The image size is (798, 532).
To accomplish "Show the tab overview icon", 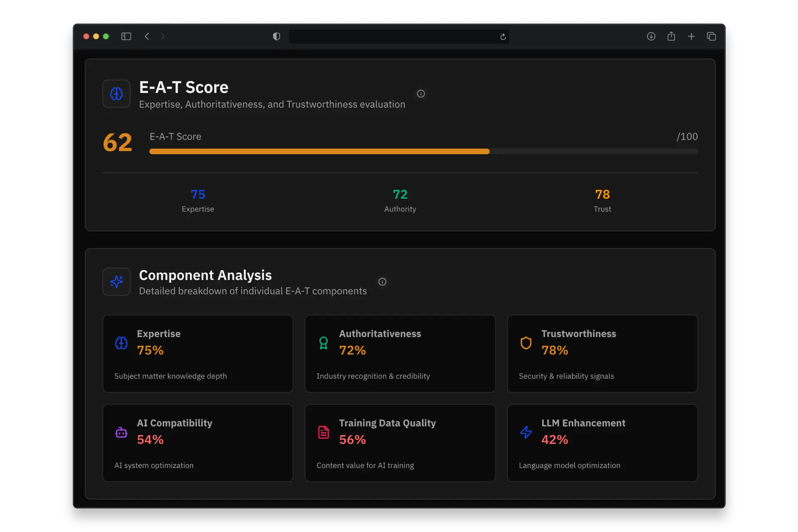I will 711,37.
